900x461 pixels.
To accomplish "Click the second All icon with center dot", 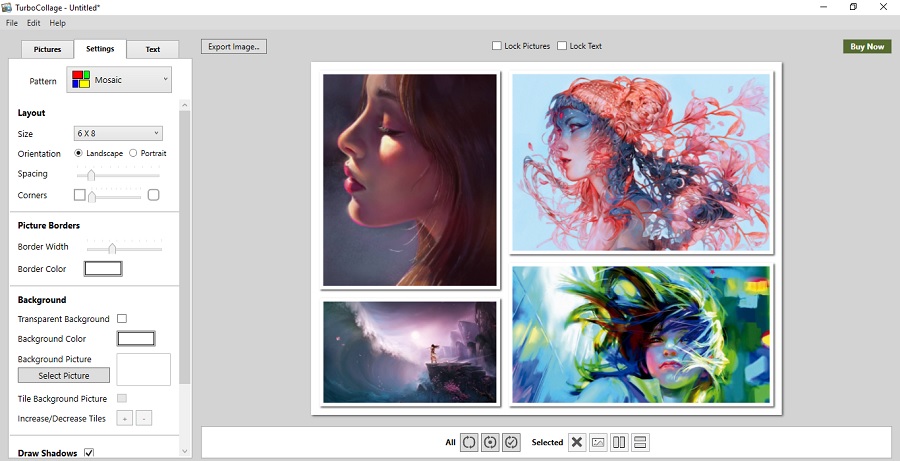I will [x=490, y=442].
